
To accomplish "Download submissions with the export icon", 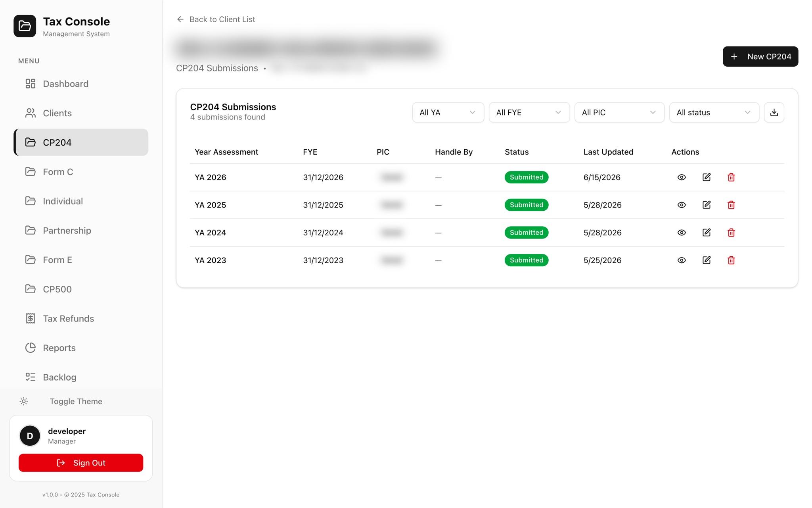I will click(x=774, y=112).
